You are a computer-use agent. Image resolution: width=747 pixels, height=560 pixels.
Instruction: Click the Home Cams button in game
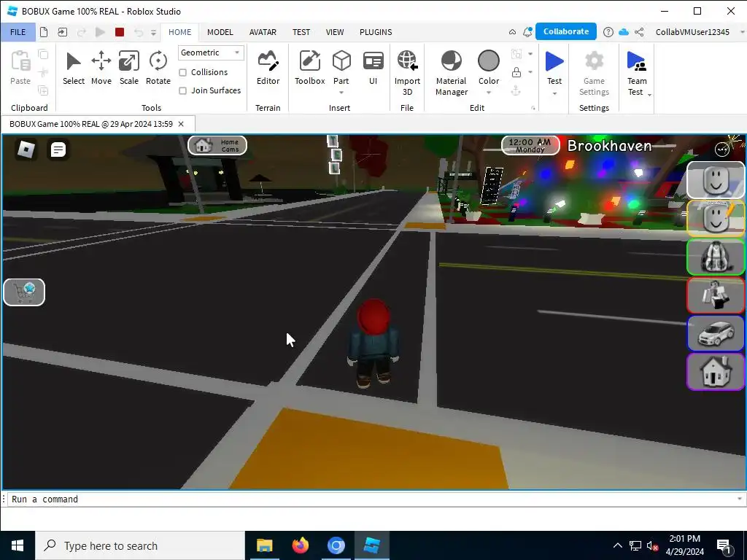click(x=217, y=145)
